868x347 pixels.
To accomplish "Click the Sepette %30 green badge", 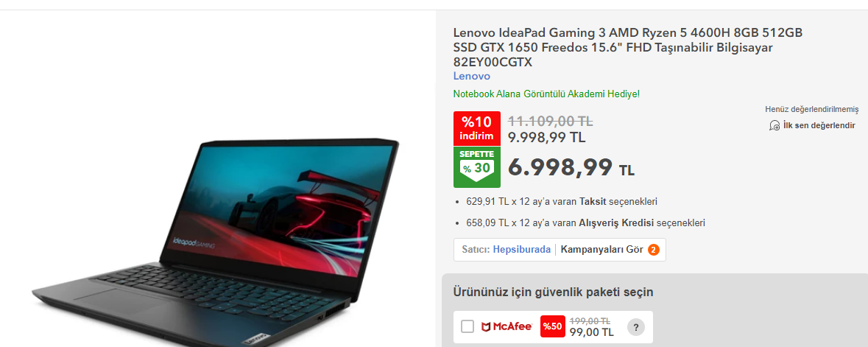I will coord(476,167).
